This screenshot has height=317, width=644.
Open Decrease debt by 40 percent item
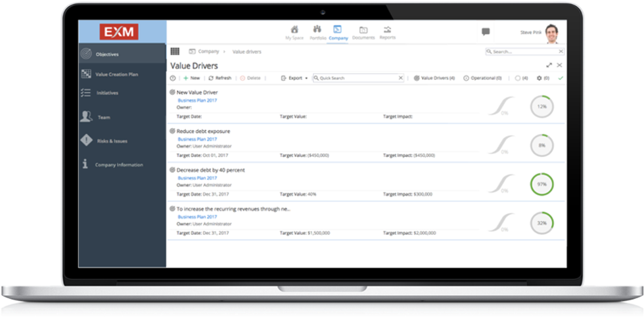click(x=211, y=170)
